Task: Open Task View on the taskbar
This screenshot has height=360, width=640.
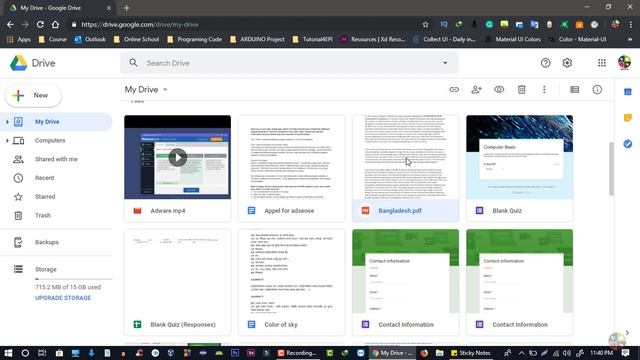Action: click(42, 353)
